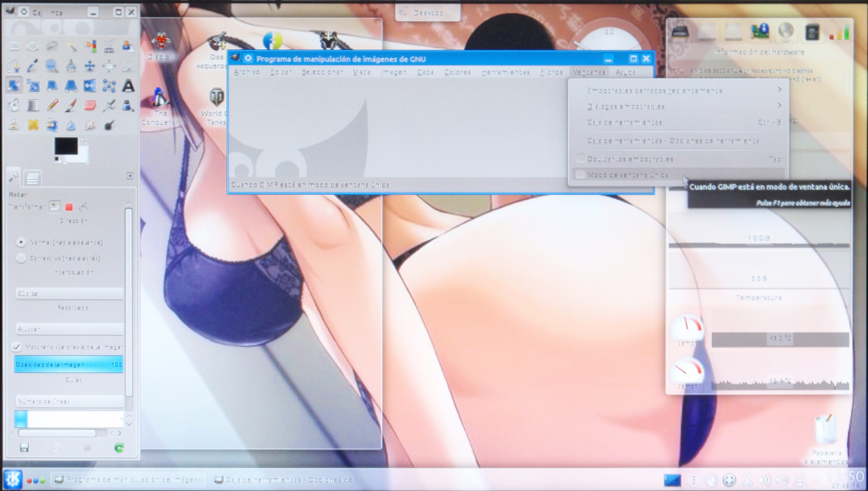Activate the Select by Color tool
Screen dimensions: 868x491
[90, 46]
